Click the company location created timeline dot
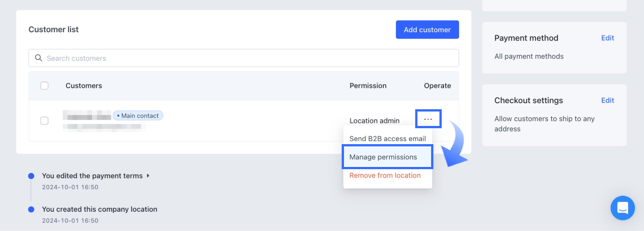This screenshot has height=231, width=644. (x=31, y=209)
